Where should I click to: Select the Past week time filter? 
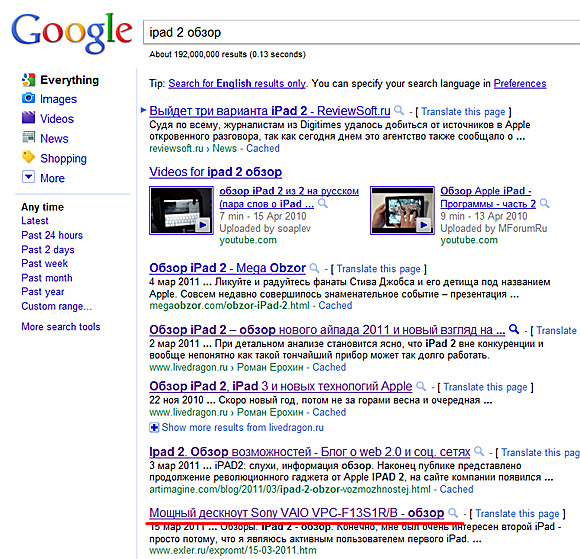(45, 263)
